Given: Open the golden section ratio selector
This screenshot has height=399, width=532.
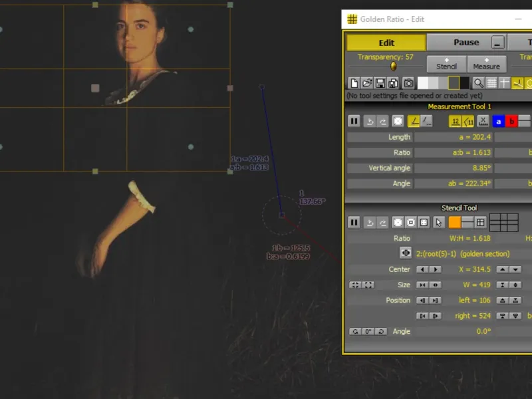Looking at the screenshot, I should click(x=406, y=253).
